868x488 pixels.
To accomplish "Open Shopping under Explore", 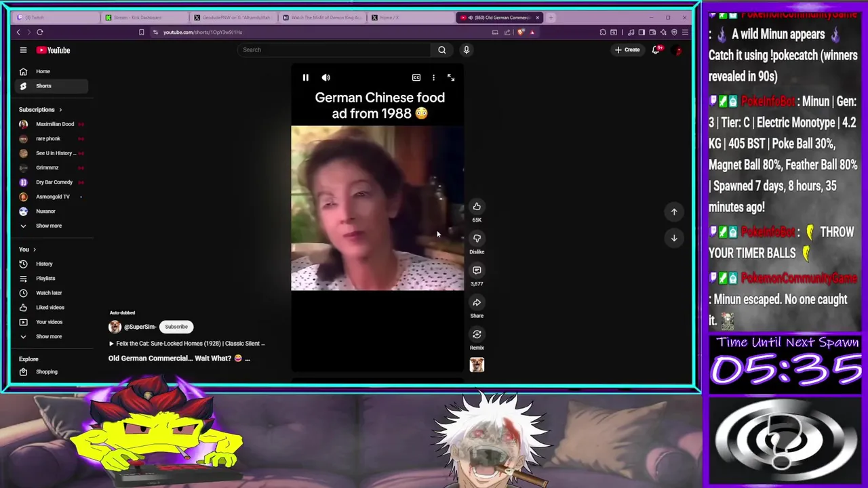I will (x=51, y=372).
